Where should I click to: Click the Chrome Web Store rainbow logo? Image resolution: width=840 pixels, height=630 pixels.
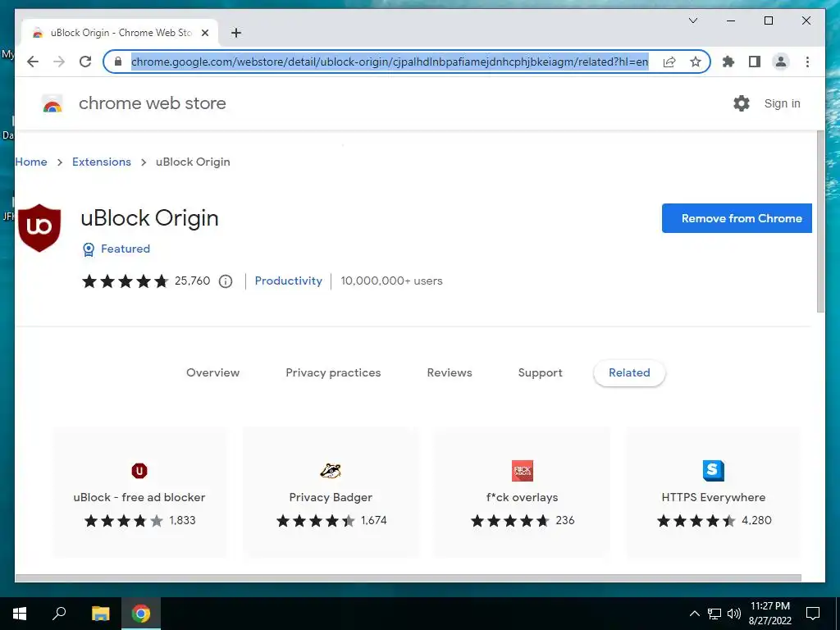tap(52, 104)
